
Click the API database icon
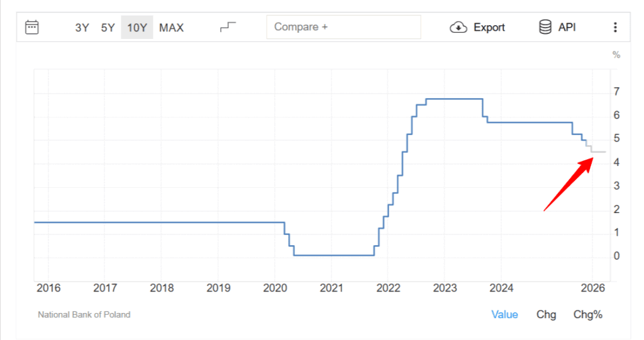pyautogui.click(x=545, y=27)
